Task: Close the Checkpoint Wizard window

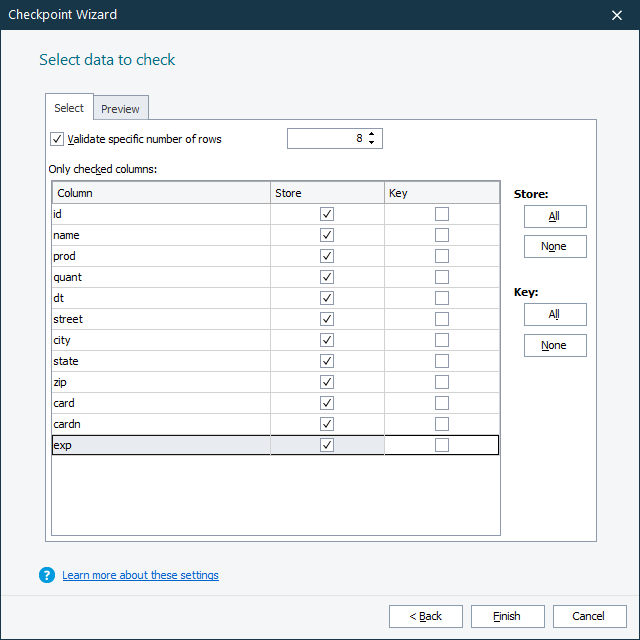Action: pos(616,15)
